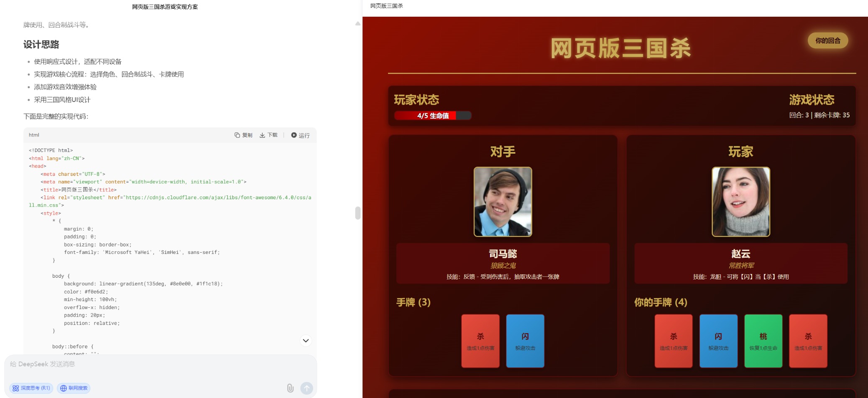This screenshot has width=868, height=398.
Task: Click the chat panel scrollbar thumb
Action: [x=357, y=213]
